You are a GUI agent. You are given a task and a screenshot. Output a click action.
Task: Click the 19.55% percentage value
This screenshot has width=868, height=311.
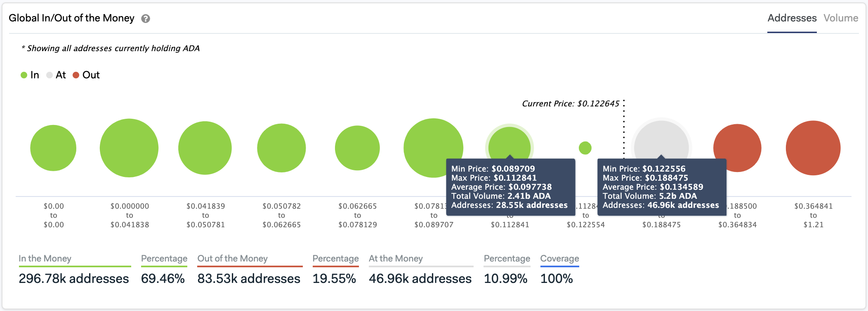[x=334, y=279]
